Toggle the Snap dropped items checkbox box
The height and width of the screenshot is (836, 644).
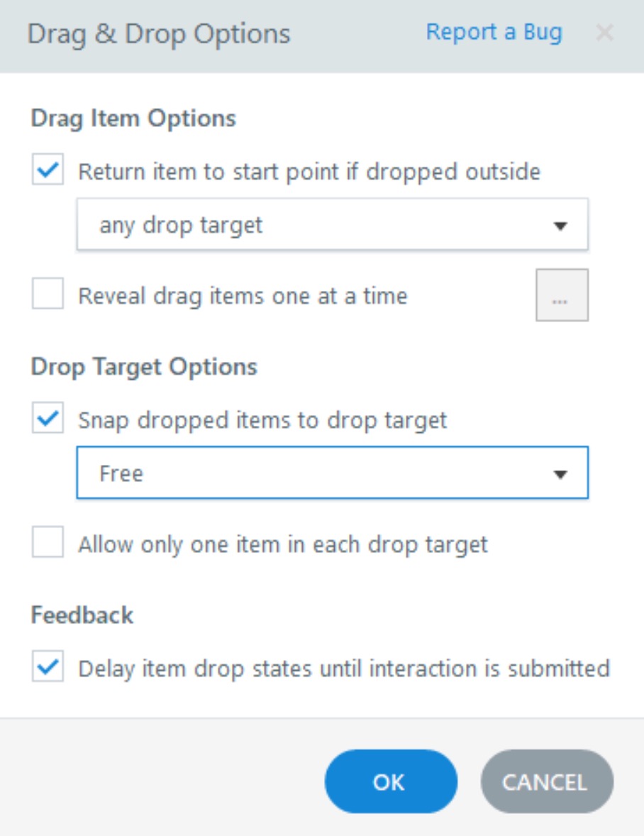pyautogui.click(x=48, y=419)
